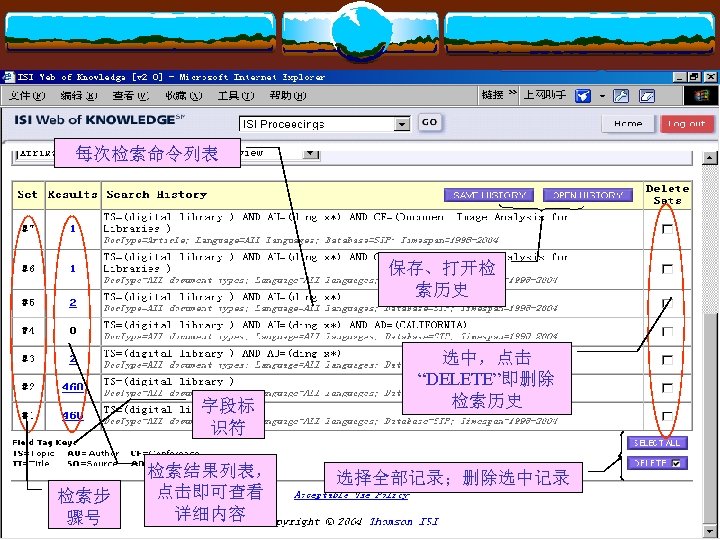
Task: Open the 文件(F) menu
Action: coord(27,96)
